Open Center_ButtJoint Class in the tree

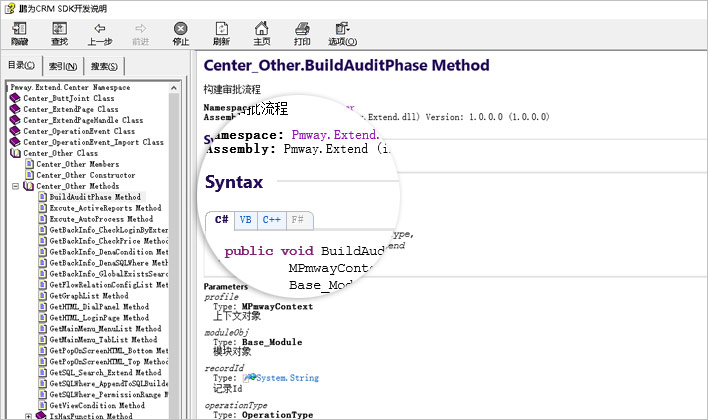point(68,99)
